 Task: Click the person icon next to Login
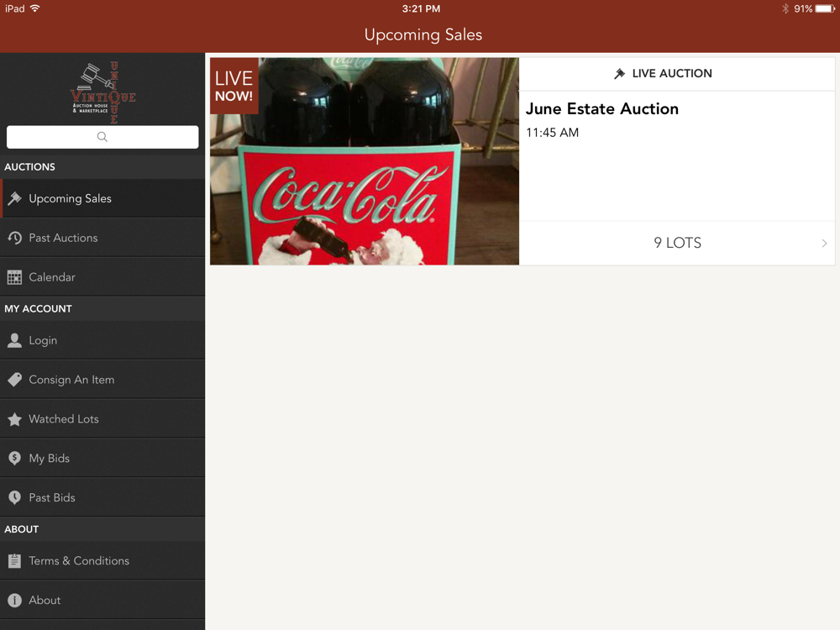tap(14, 340)
